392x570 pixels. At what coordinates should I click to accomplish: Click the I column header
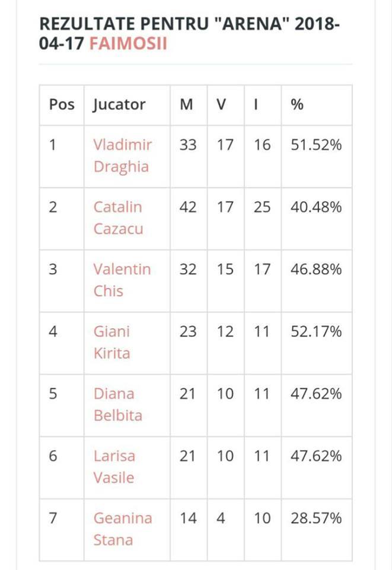[x=256, y=104]
